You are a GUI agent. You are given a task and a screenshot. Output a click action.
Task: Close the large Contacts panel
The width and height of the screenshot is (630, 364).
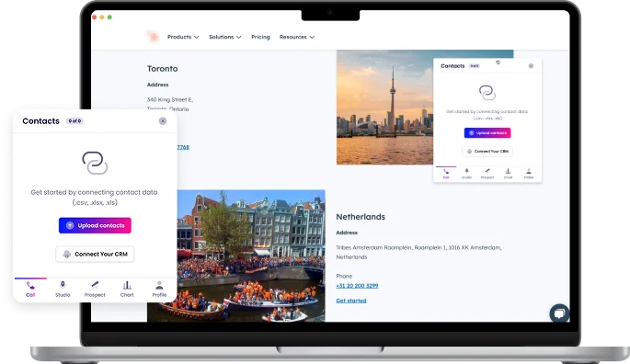click(163, 121)
